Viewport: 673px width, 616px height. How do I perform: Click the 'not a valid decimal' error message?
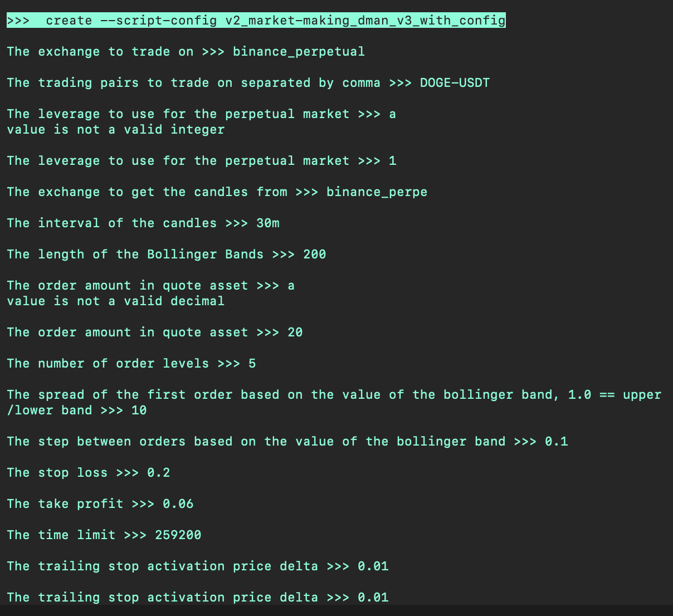116,301
